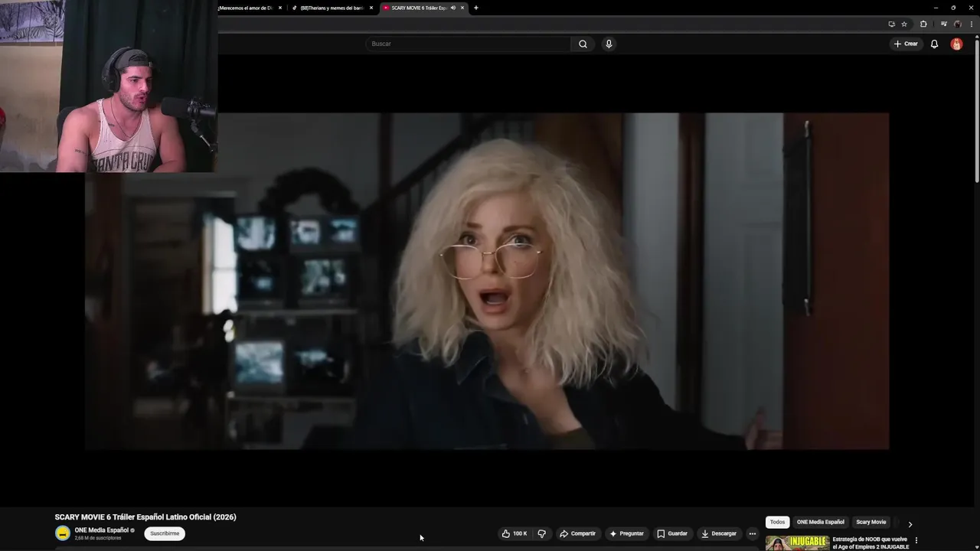Open the Chrome profile avatar
Viewport: 980px width, 551px height.
point(958,24)
